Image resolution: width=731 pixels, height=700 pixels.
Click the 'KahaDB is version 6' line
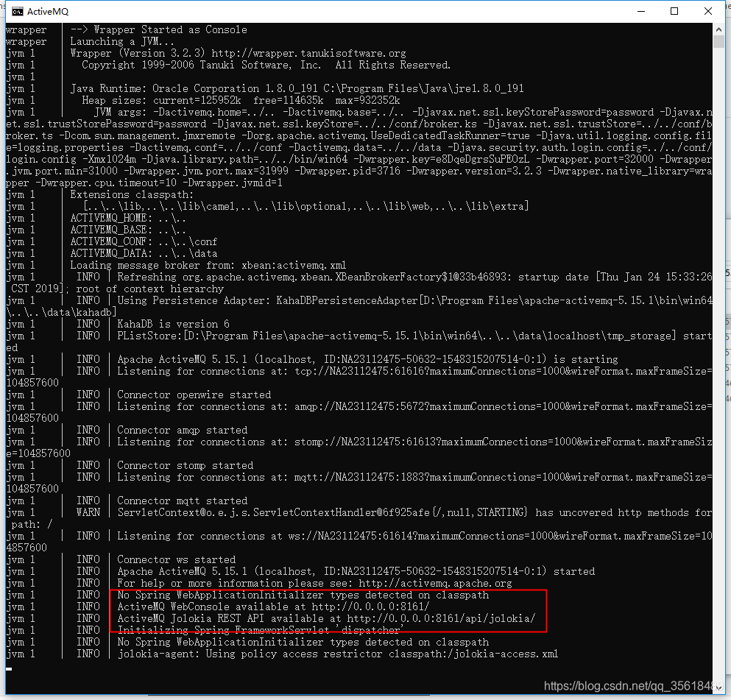pyautogui.click(x=173, y=324)
